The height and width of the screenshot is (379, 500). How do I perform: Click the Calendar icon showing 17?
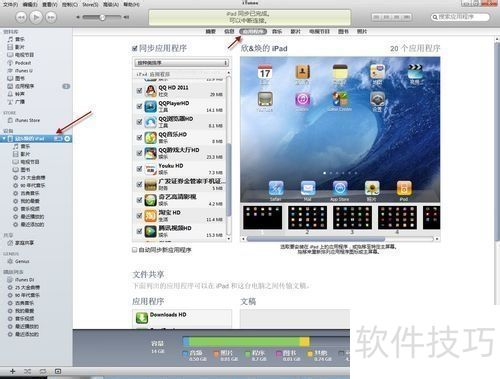[x=265, y=72]
